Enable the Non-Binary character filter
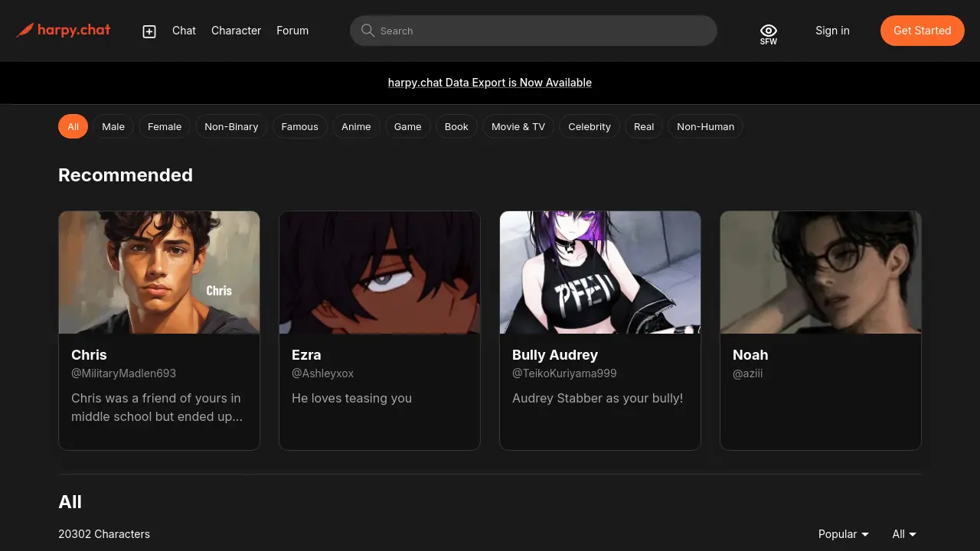This screenshot has height=551, width=980. [231, 126]
